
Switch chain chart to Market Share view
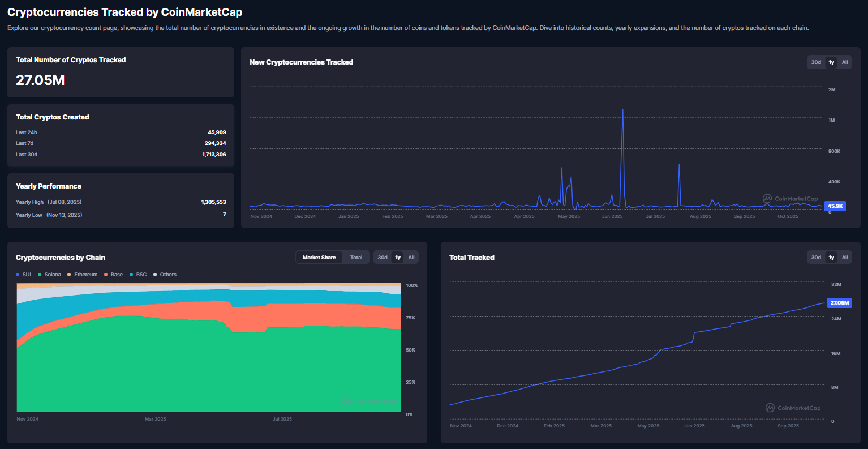coord(319,258)
